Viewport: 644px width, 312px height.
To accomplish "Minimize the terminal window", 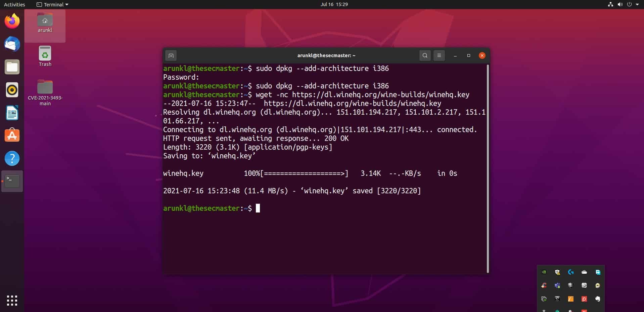I will (x=455, y=55).
